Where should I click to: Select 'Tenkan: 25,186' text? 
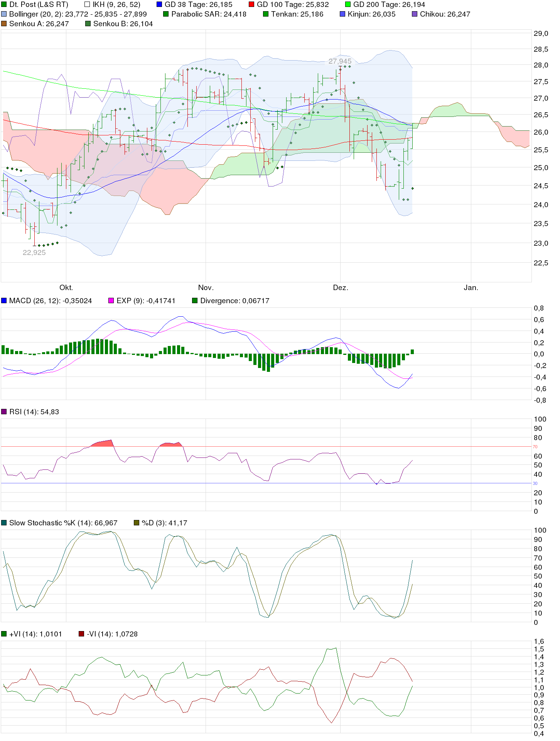[297, 14]
